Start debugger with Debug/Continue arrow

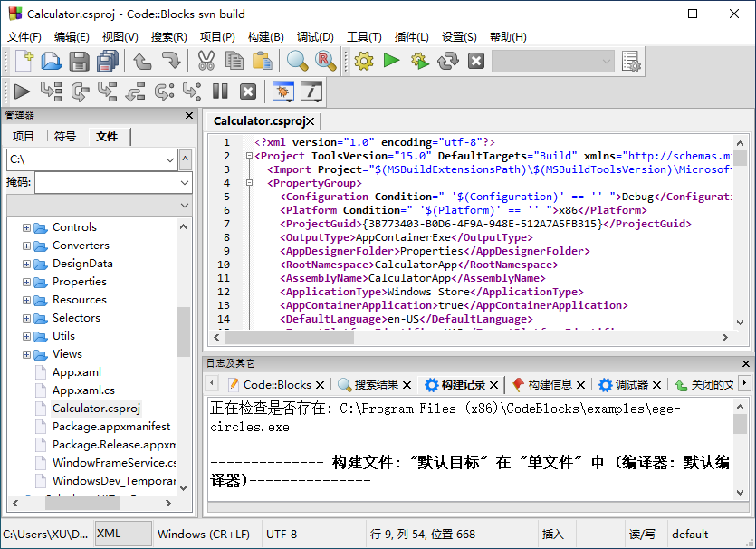click(22, 91)
